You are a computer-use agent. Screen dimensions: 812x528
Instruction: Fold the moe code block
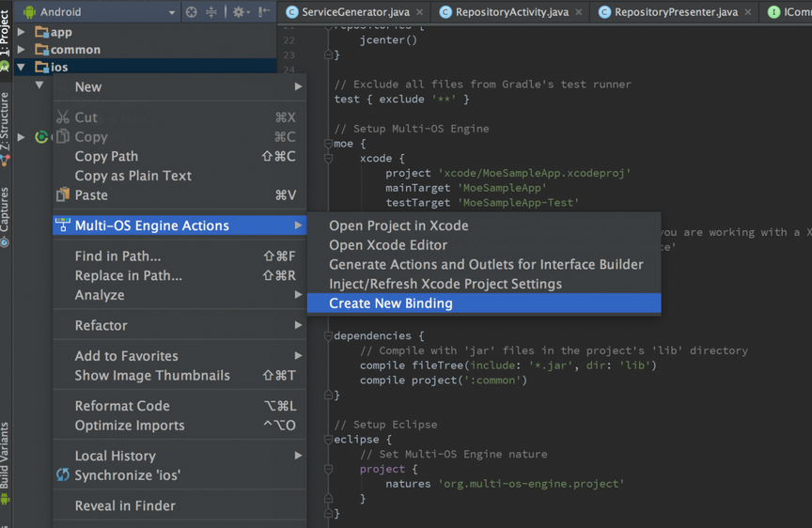point(328,144)
